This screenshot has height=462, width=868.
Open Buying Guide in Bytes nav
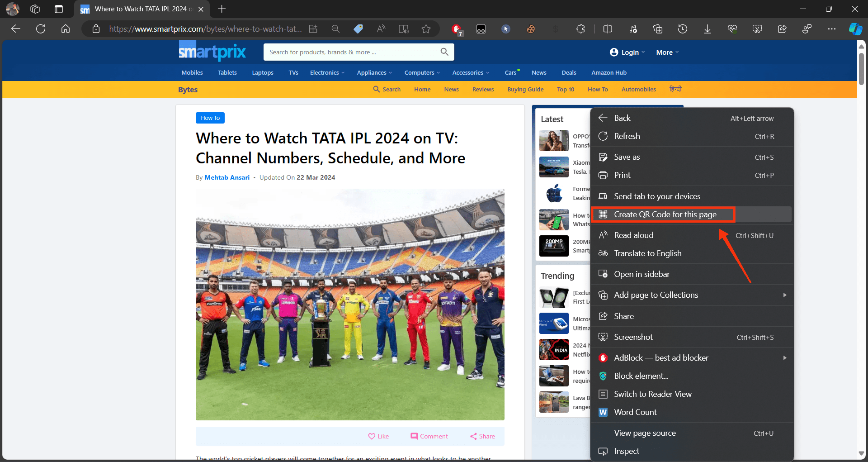click(x=525, y=90)
